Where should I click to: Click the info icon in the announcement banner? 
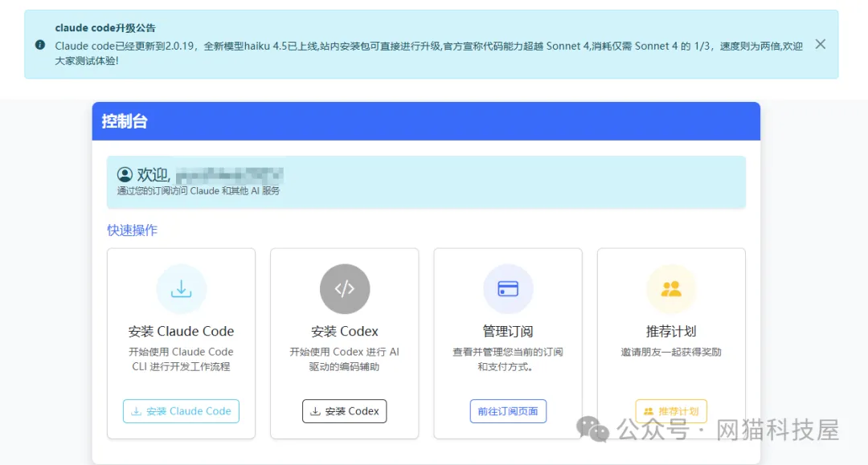40,45
